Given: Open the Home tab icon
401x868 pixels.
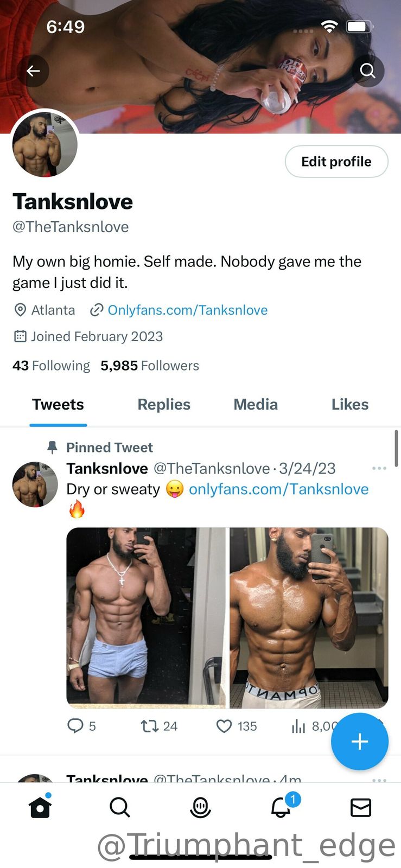Looking at the screenshot, I should tap(40, 807).
